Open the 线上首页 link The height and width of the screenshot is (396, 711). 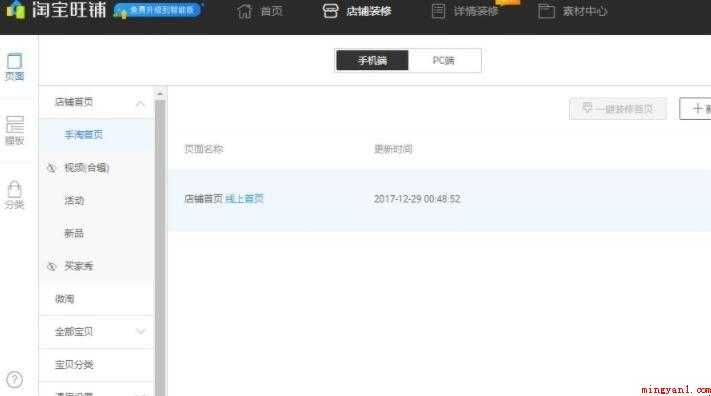244,199
